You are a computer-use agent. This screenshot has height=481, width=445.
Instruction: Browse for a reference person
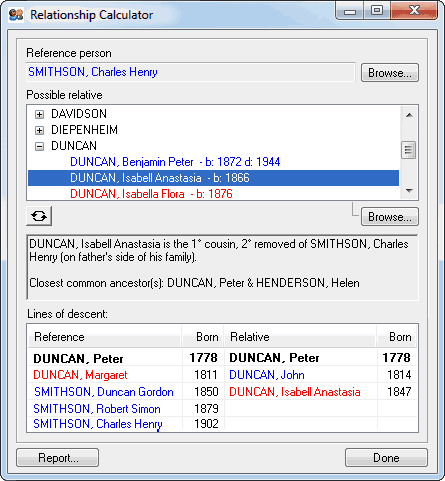[x=390, y=73]
